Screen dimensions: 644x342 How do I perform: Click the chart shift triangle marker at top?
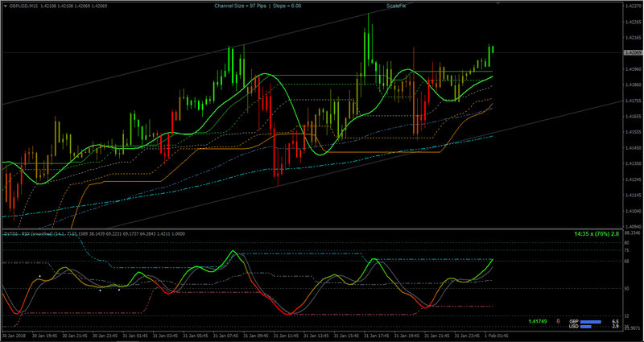tap(498, 3)
